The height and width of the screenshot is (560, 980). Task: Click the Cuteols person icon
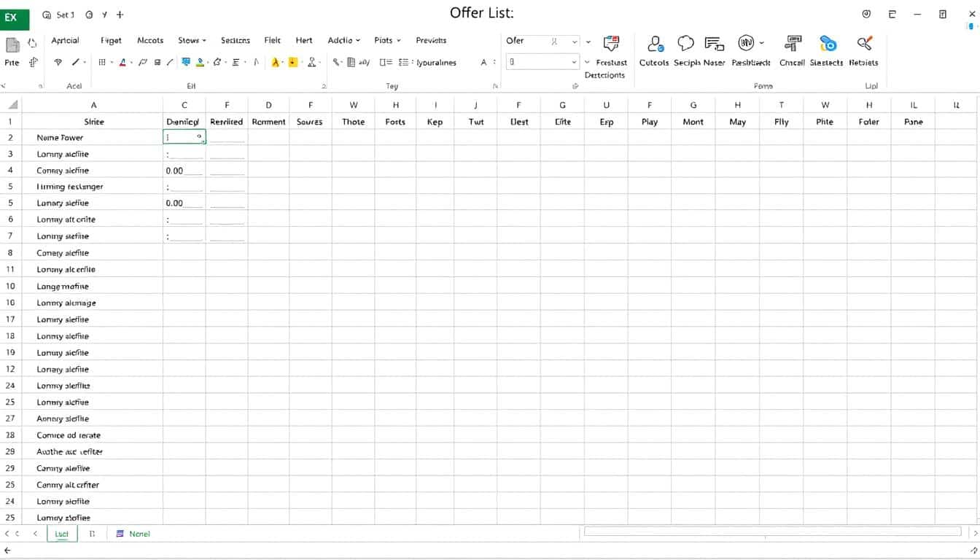[x=654, y=44]
